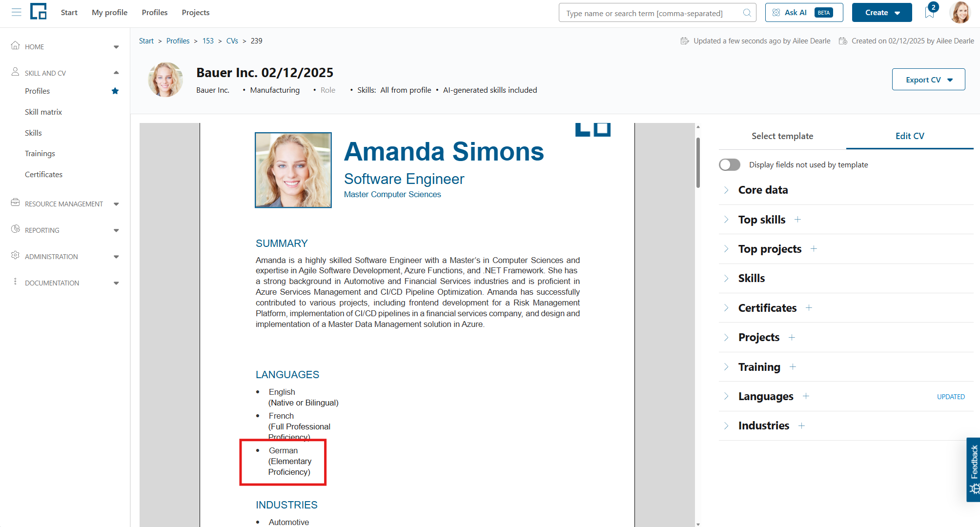Click the Profiles breadcrumb link

[178, 41]
